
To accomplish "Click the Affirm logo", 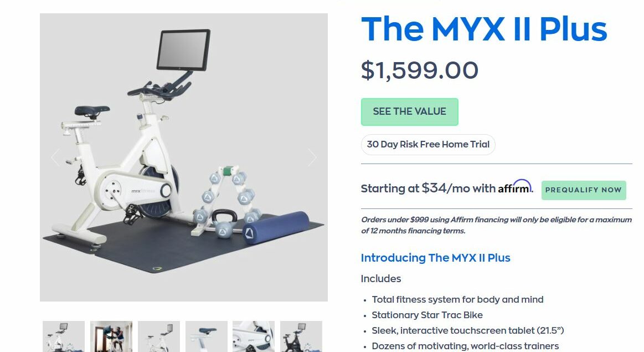I will point(516,187).
